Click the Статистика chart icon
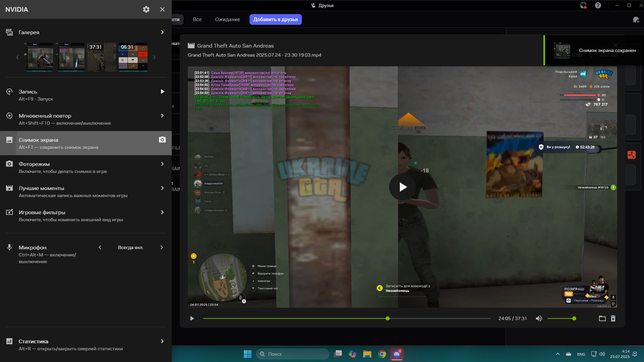This screenshot has height=362, width=644. point(9,341)
